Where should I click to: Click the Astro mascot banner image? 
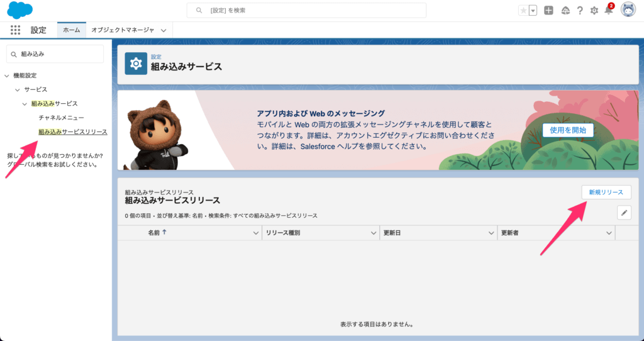tap(157, 135)
